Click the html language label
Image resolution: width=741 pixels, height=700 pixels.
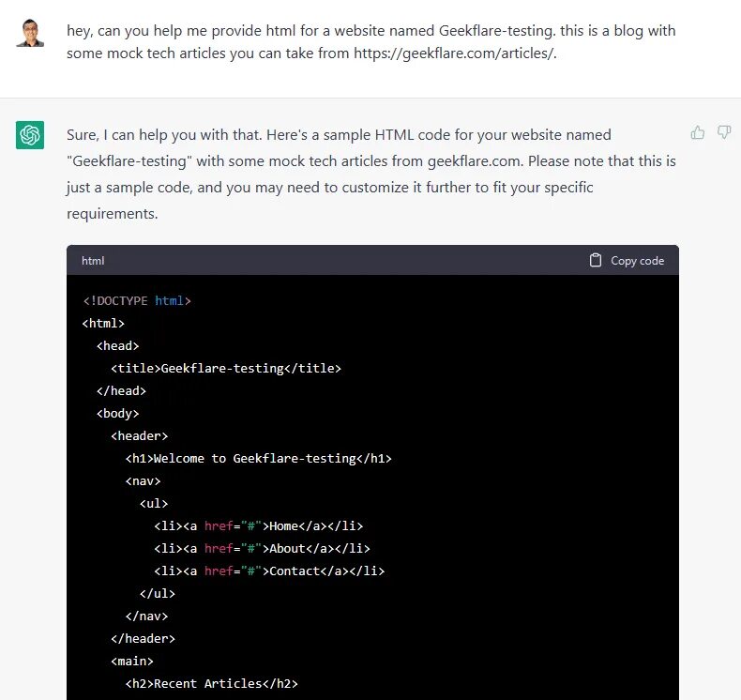pos(93,261)
